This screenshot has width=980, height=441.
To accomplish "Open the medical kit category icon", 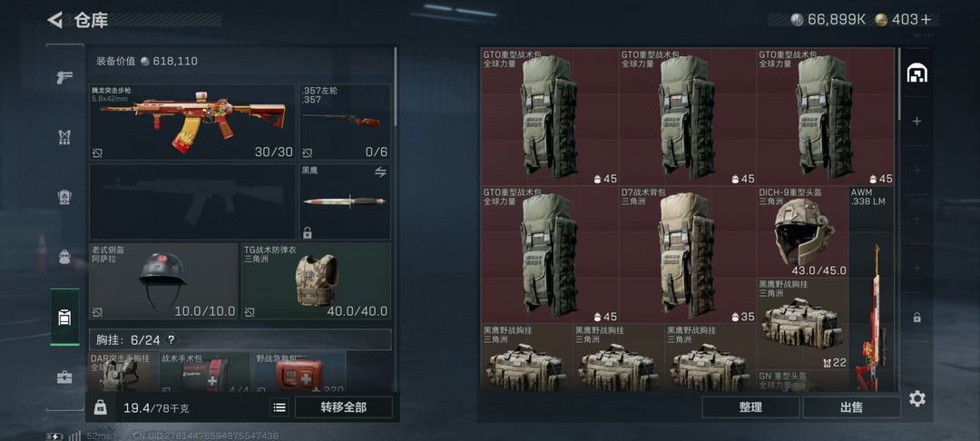I will [x=64, y=377].
